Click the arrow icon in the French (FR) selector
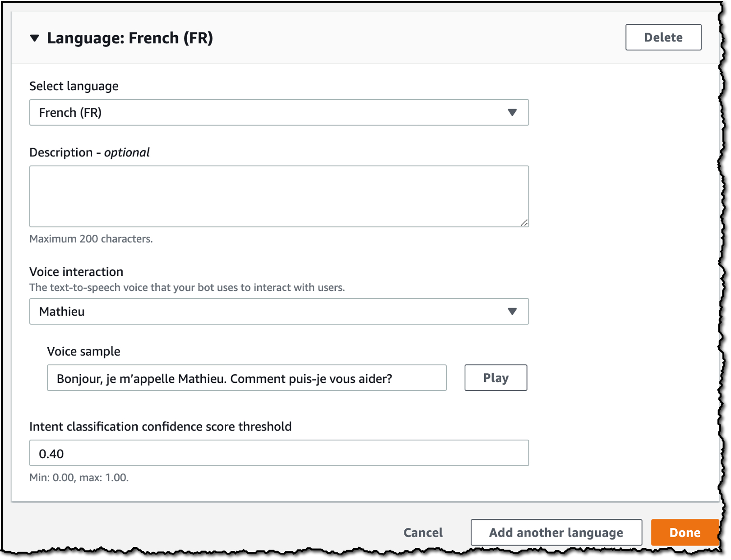Image resolution: width=731 pixels, height=560 pixels. (x=512, y=112)
